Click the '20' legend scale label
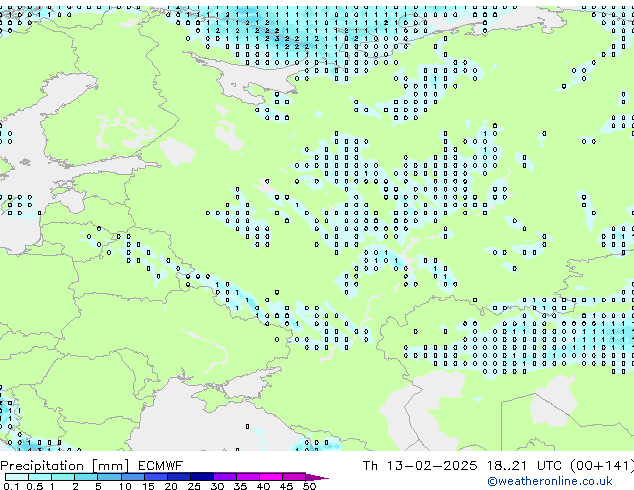The width and height of the screenshot is (634, 490). 171,486
